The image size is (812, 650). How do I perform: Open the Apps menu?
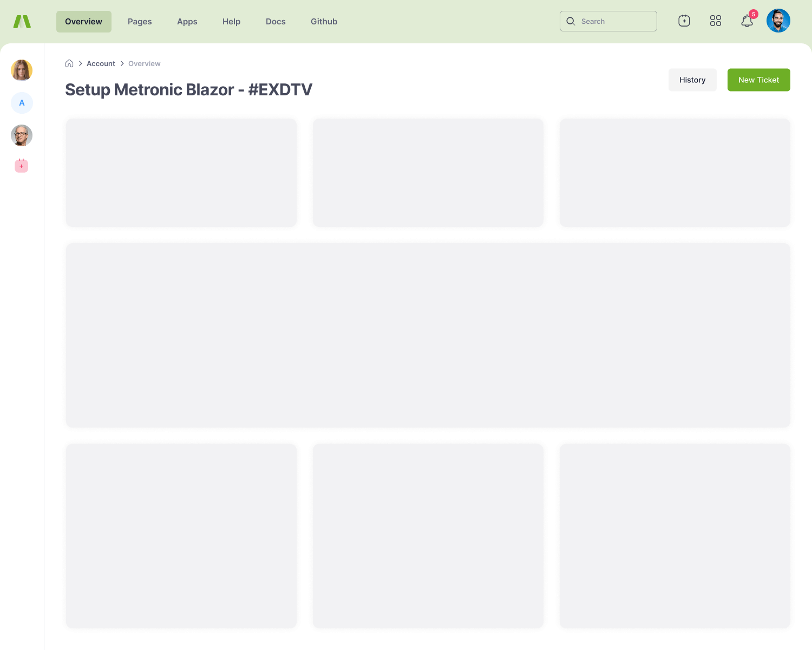[187, 22]
